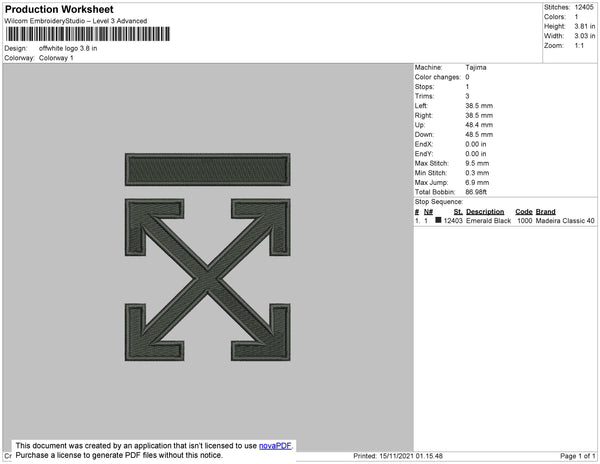Viewport: 600px width, 464px height.
Task: Click the barcode under the worksheet title
Action: click(88, 34)
